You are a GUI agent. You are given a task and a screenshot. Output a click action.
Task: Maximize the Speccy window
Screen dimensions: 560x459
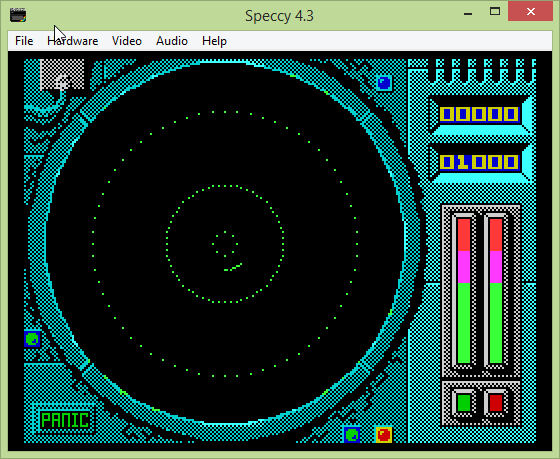(495, 11)
